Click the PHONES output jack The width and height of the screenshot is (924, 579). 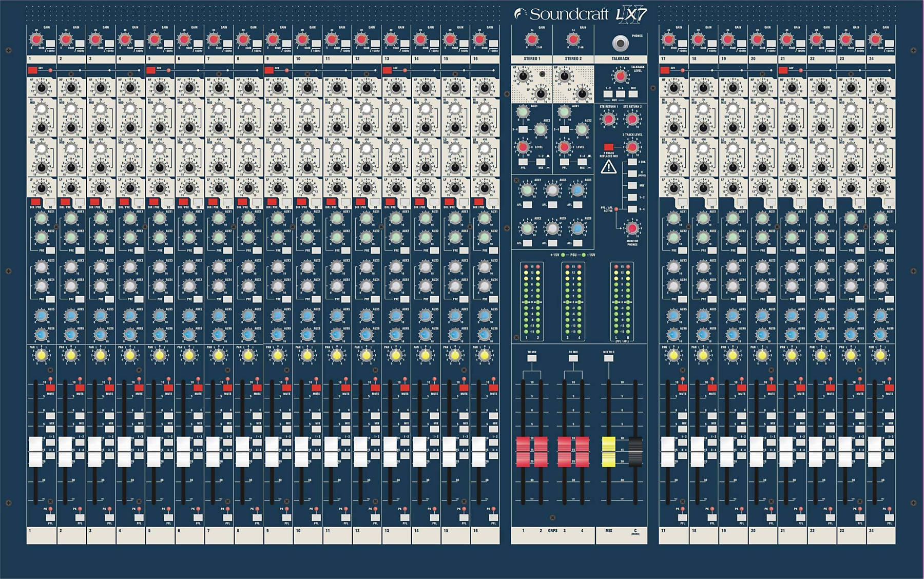[620, 42]
